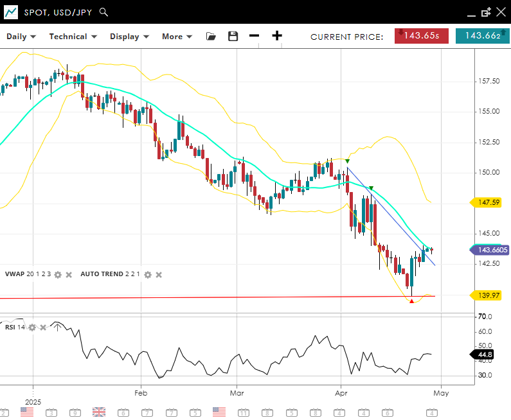Open the symbol search magnifier
Image resolution: width=511 pixels, height=420 pixels.
104,12
